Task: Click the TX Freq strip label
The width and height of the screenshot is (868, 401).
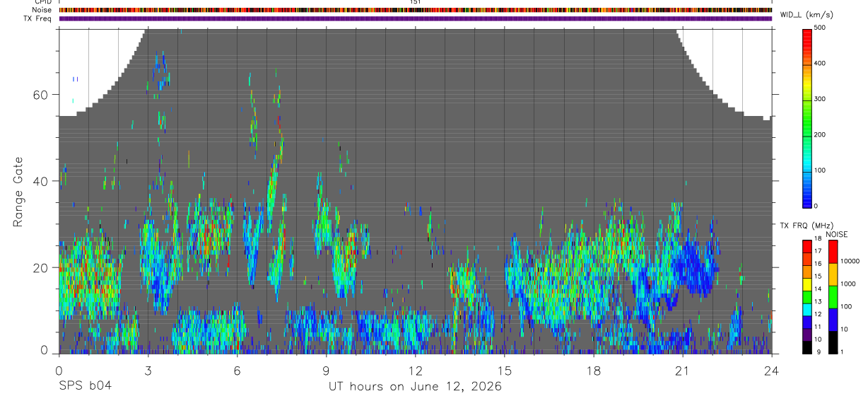Action: 38,18
